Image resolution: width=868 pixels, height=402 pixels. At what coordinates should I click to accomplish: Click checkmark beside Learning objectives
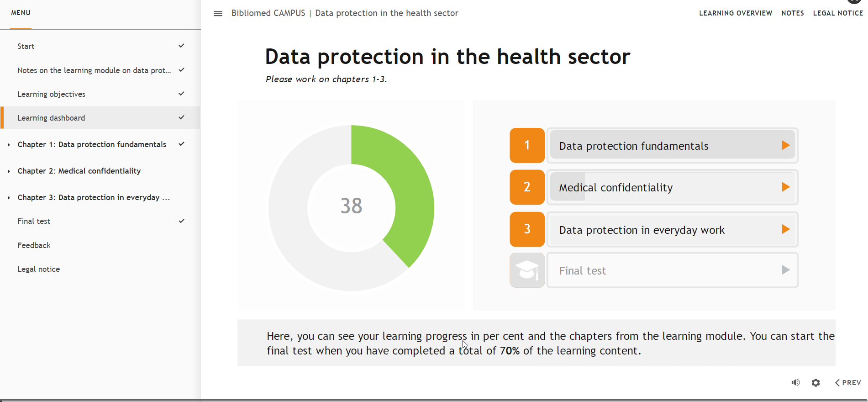click(181, 94)
